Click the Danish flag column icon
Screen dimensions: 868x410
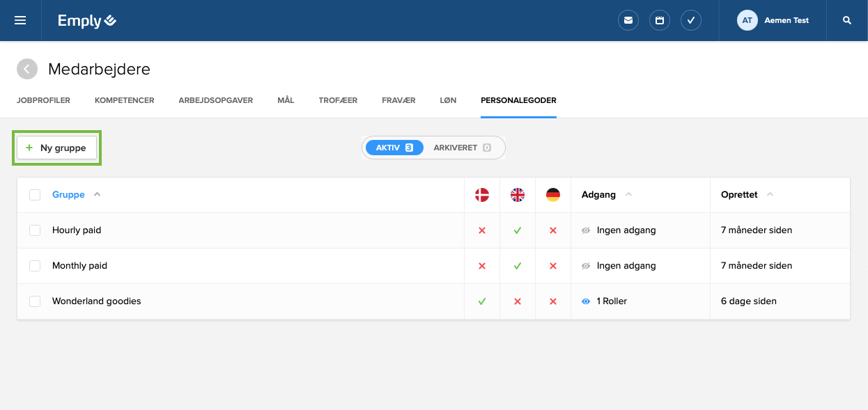(482, 195)
